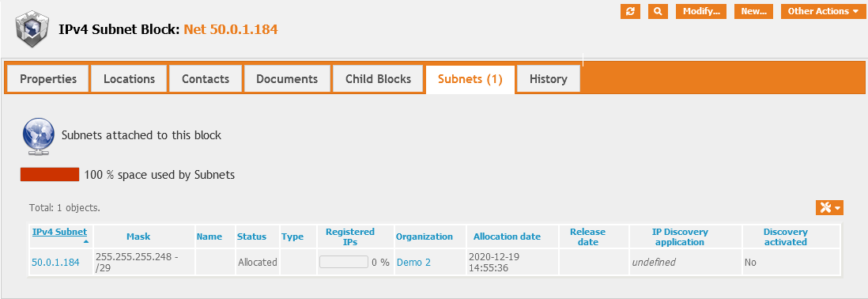
Task: Open search with magnifier icon
Action: (658, 11)
